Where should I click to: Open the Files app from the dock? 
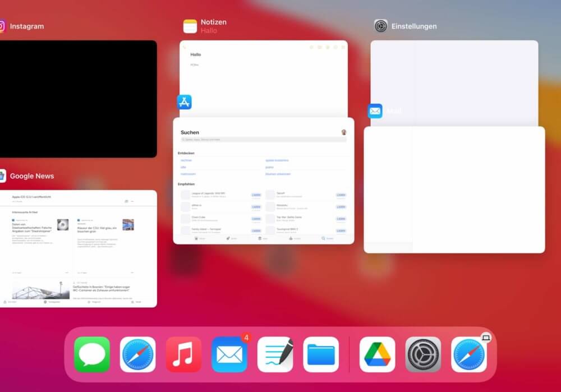click(x=321, y=354)
